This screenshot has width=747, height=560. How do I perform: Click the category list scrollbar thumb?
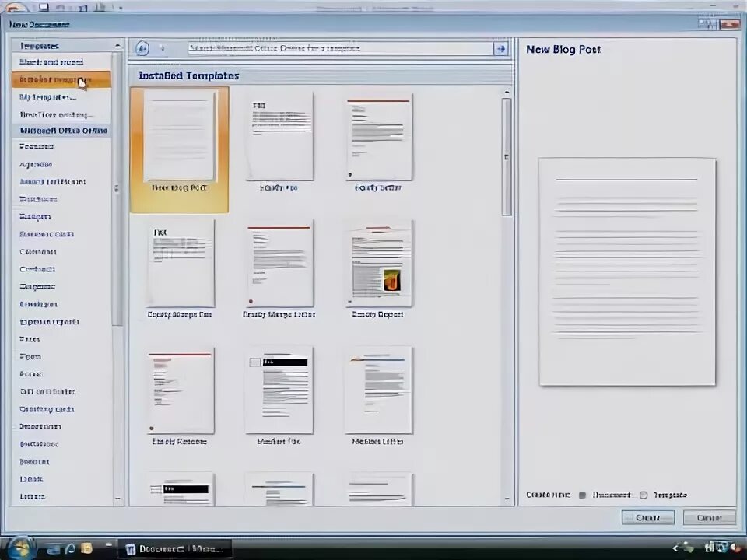[x=117, y=189]
